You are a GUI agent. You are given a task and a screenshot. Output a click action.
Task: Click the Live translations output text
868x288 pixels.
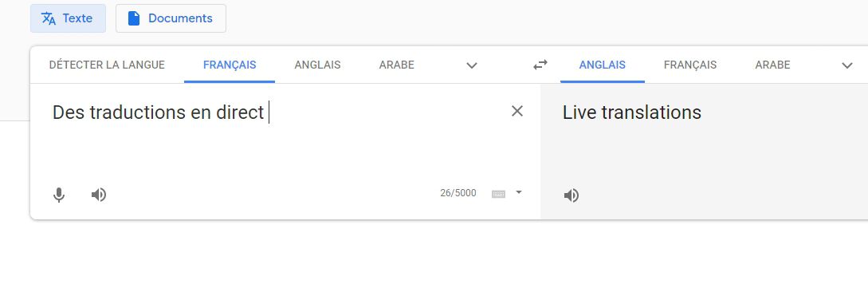pyautogui.click(x=631, y=112)
